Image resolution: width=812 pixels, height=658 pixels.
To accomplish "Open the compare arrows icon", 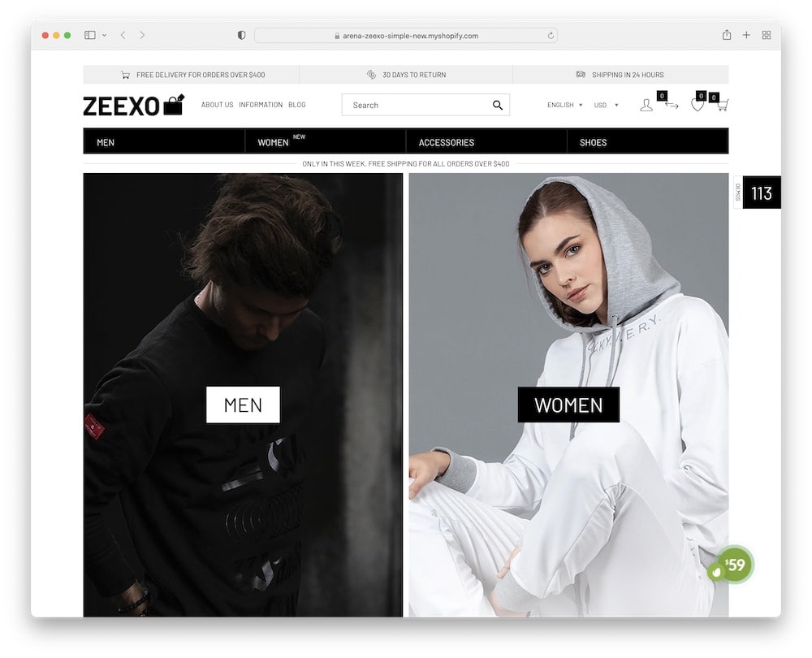I will tap(672, 105).
